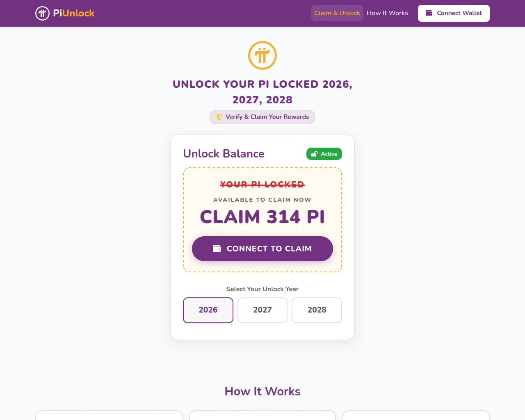Select the 2026 unlock year
Screen dimensions: 525x420
[x=208, y=310]
